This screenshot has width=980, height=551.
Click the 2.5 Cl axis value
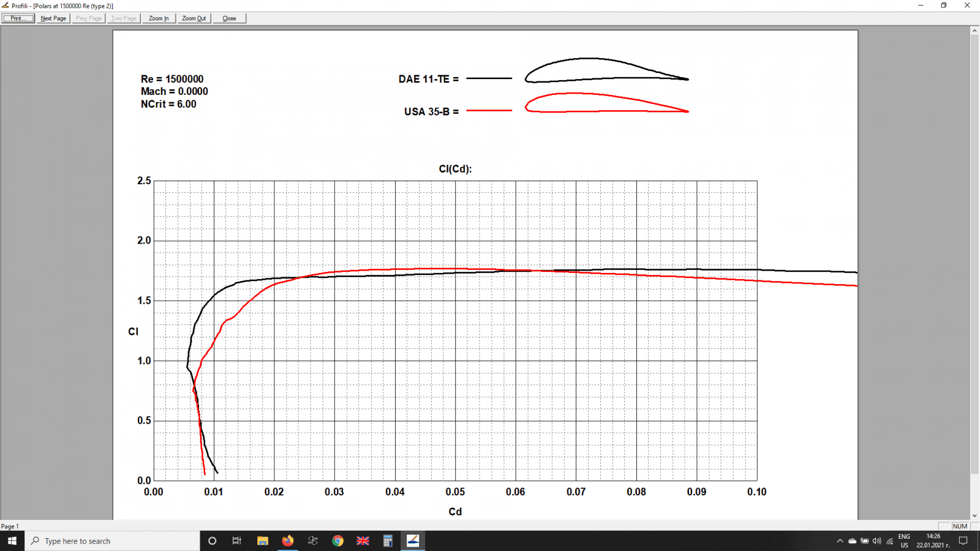(144, 181)
